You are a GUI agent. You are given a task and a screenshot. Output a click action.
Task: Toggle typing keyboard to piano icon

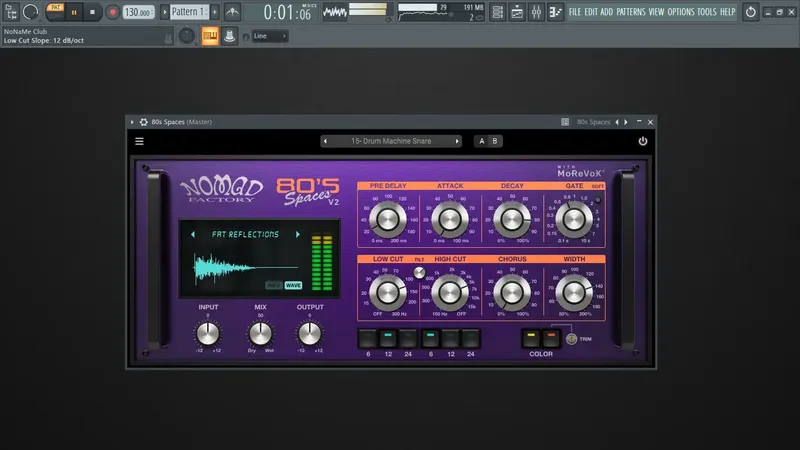210,36
